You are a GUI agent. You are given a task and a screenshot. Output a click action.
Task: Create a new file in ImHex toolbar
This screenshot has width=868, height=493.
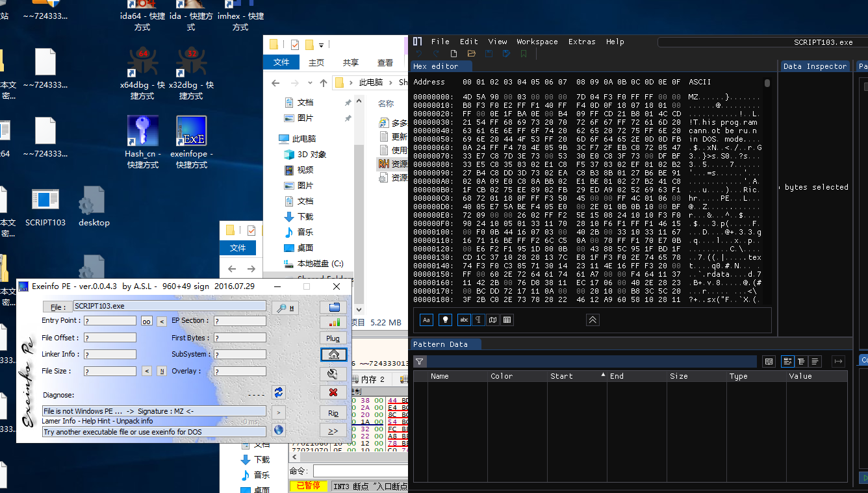[454, 54]
